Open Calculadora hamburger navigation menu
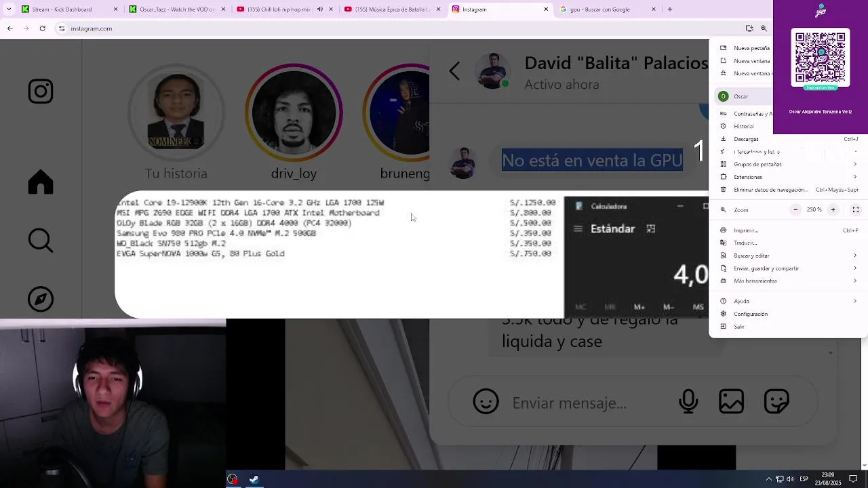 (x=578, y=229)
